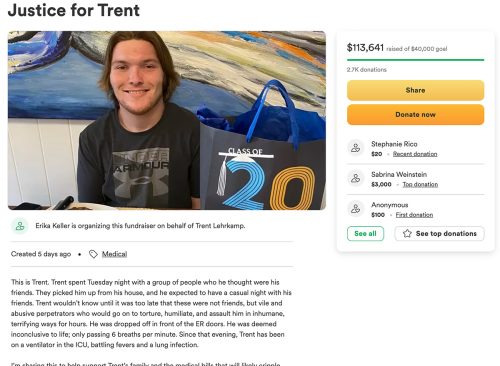
Task: Click the 2.7K donations count text
Action: (x=367, y=70)
